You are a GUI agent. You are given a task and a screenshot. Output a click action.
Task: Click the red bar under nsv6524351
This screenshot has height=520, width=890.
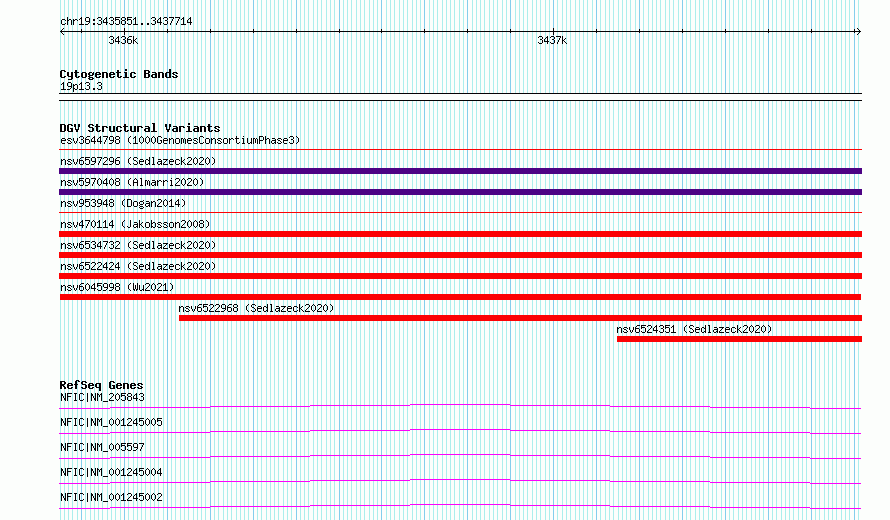740,339
